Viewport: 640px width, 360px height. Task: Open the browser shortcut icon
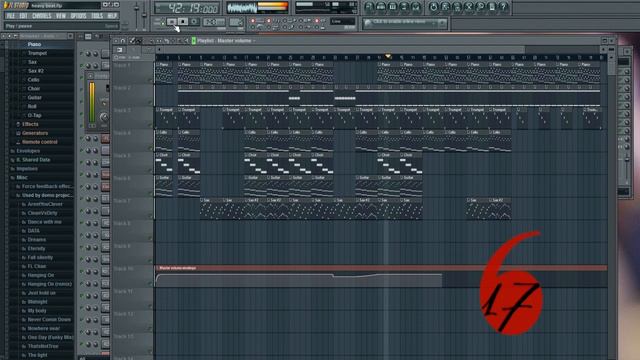[x=404, y=7]
